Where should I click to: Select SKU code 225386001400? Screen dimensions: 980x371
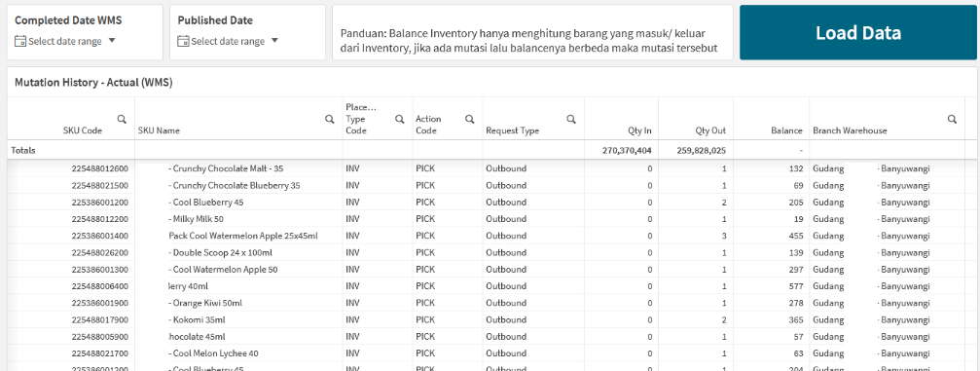(x=100, y=236)
